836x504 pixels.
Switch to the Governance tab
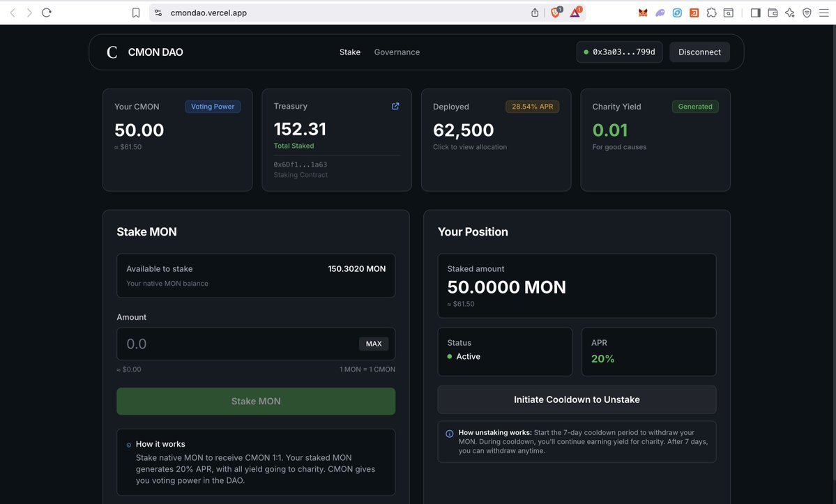coord(397,52)
